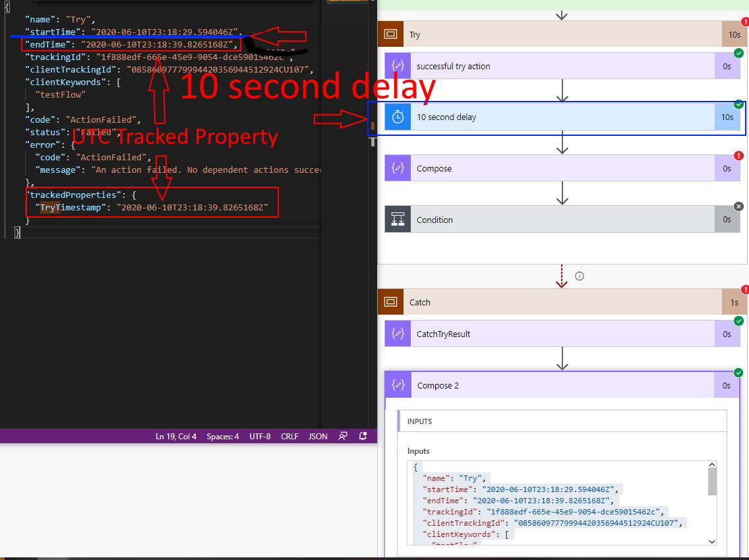The image size is (749, 560).
Task: Collapse the Catch scope header
Action: point(562,302)
